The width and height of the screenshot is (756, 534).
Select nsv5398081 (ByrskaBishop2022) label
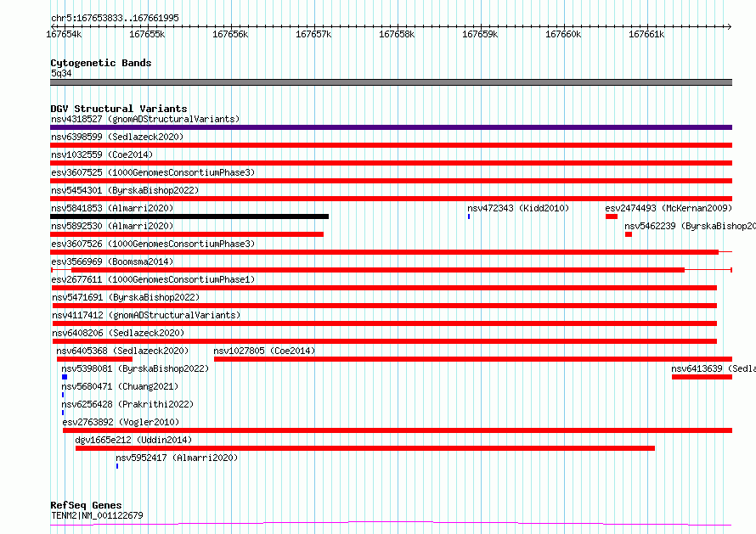(135, 368)
